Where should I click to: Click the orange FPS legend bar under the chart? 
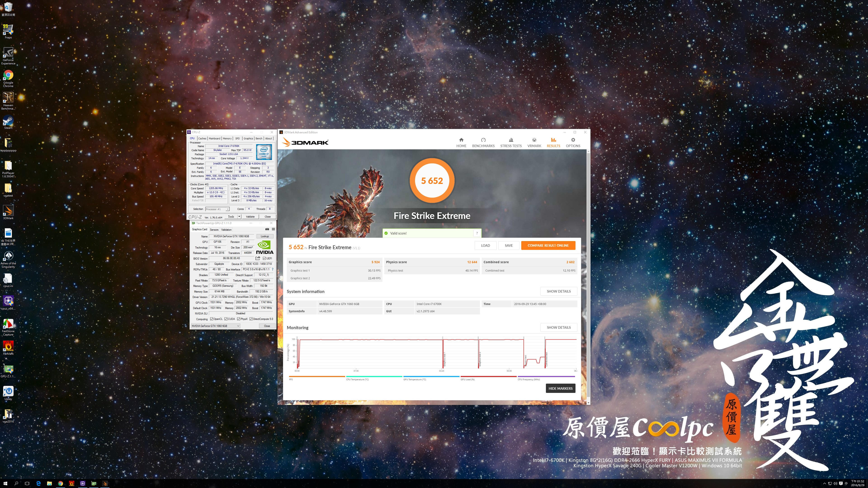pyautogui.click(x=317, y=377)
